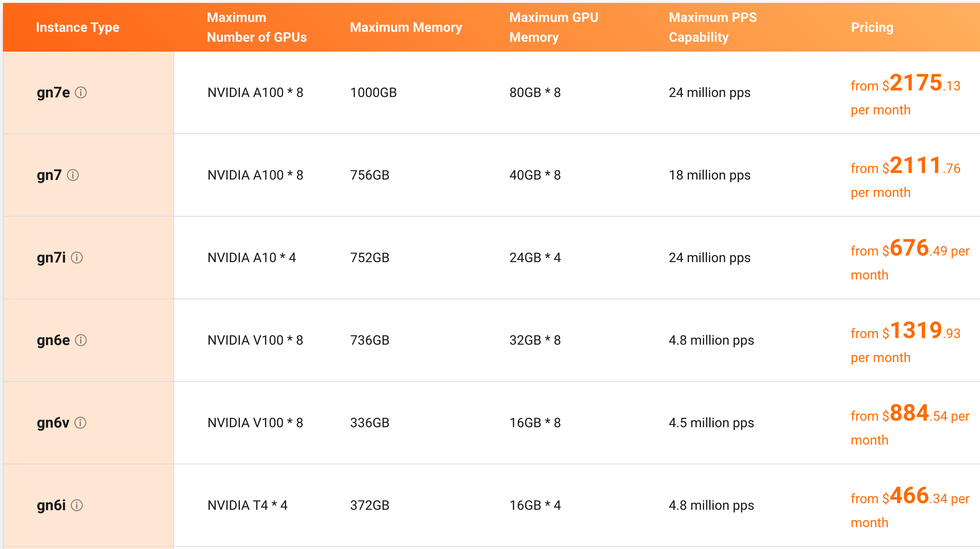This screenshot has width=980, height=549.
Task: Click the Instance Type column header
Action: point(78,27)
